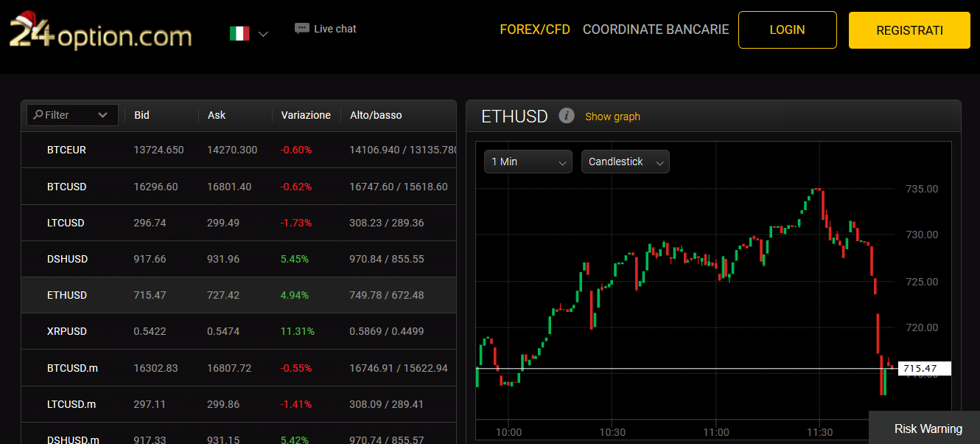Click the Italian flag icon
The image size is (980, 444).
(x=239, y=33)
